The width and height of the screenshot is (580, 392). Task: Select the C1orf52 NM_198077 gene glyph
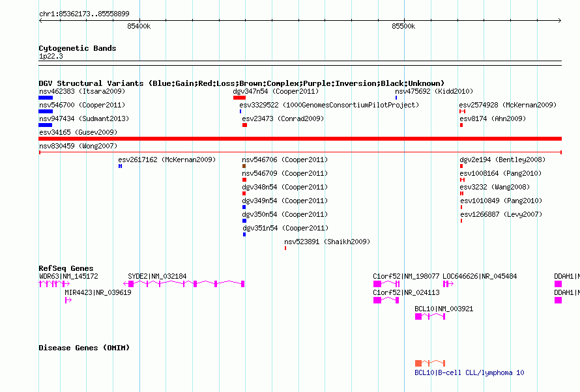[386, 284]
